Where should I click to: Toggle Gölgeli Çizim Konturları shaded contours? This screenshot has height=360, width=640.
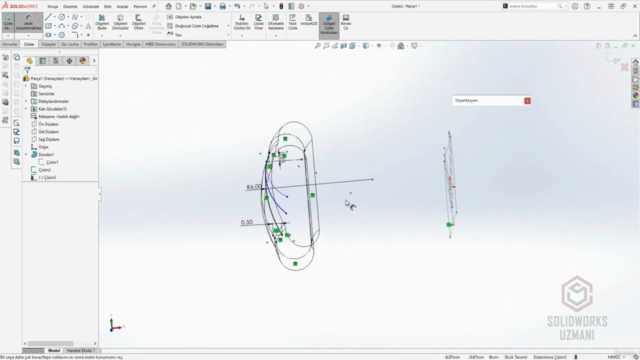(x=329, y=25)
